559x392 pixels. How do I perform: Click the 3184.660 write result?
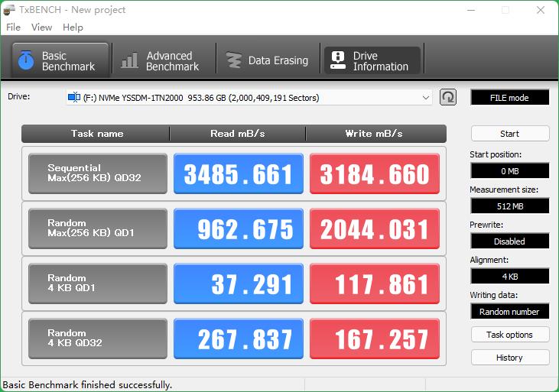click(375, 173)
